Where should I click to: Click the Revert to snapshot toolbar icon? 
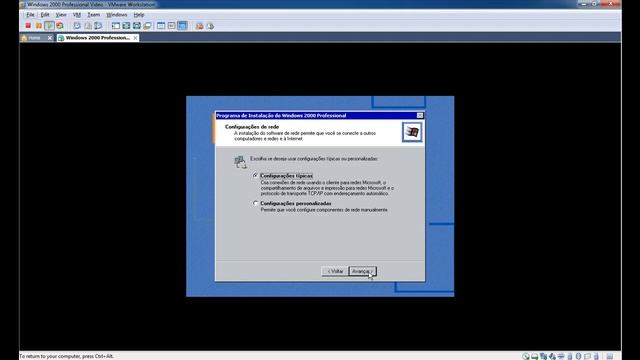click(88, 26)
